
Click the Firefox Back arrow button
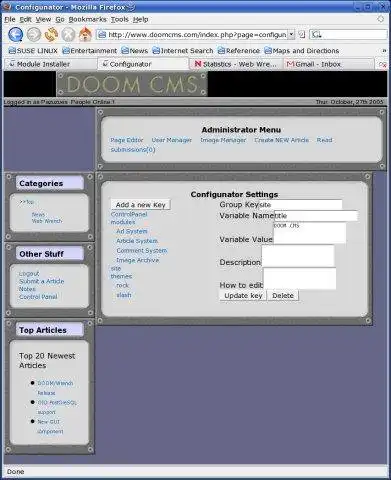pyautogui.click(x=15, y=34)
